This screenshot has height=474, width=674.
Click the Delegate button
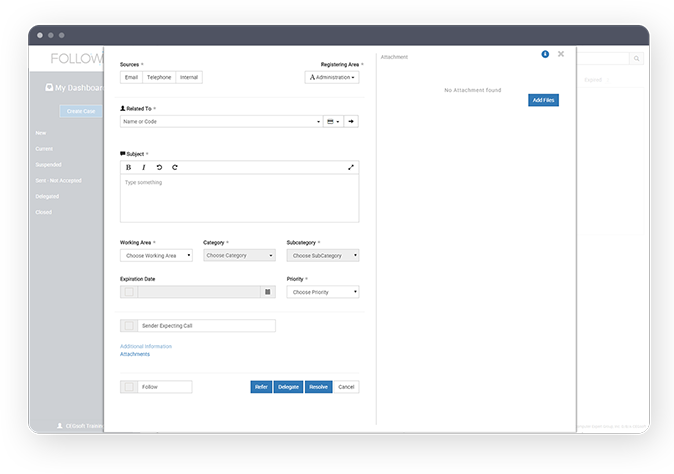point(288,387)
